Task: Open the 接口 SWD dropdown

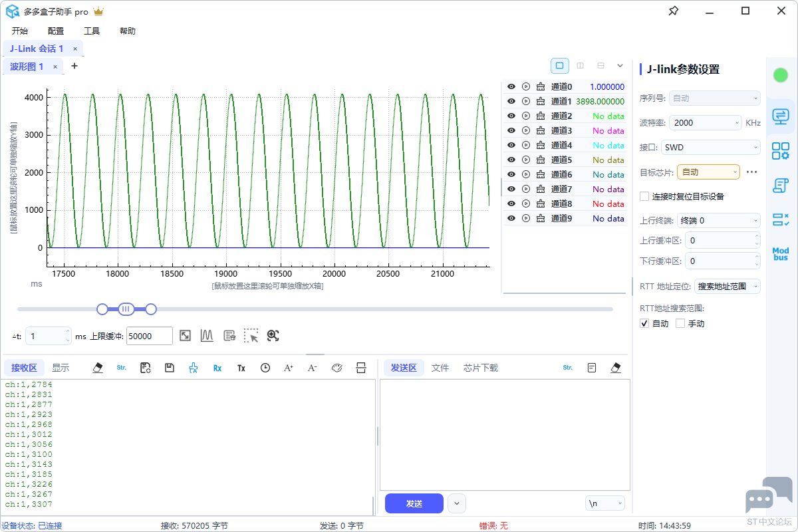Action: 711,148
